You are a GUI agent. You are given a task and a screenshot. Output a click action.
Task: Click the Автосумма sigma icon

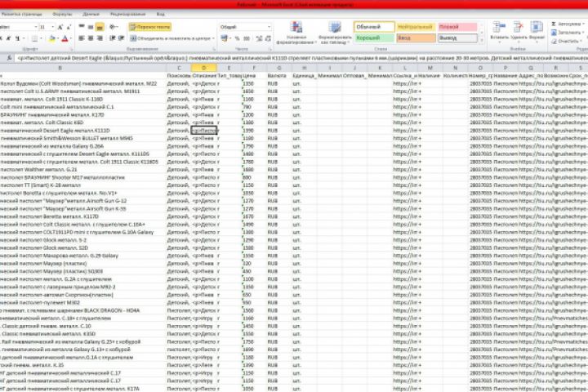pos(554,24)
